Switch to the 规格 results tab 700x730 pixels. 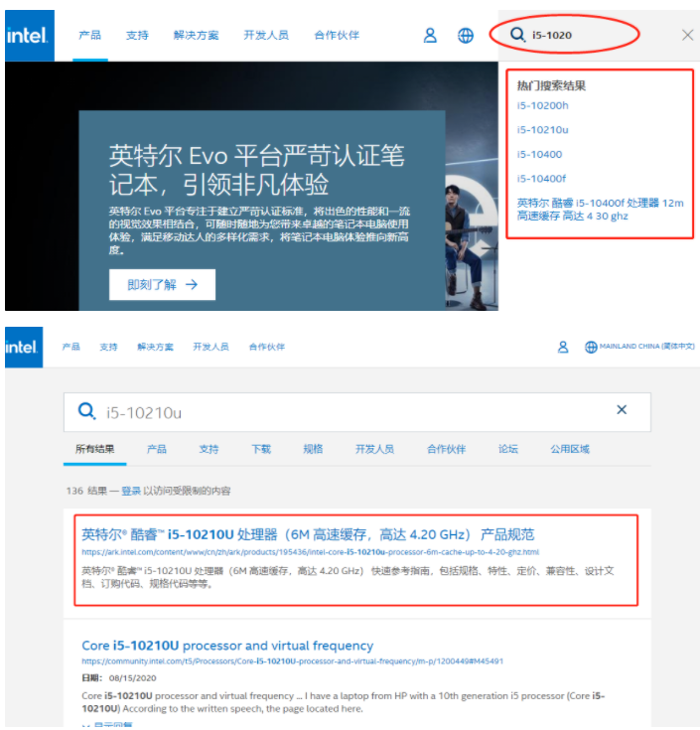click(x=312, y=449)
